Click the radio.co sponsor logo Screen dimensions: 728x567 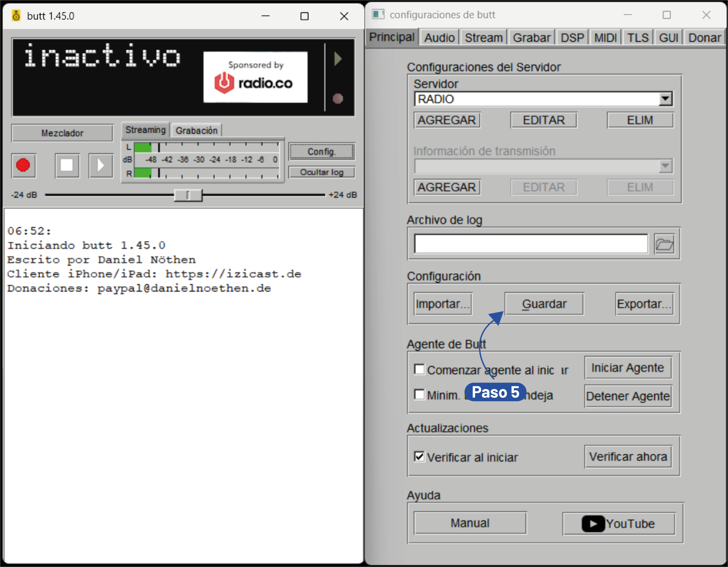255,77
